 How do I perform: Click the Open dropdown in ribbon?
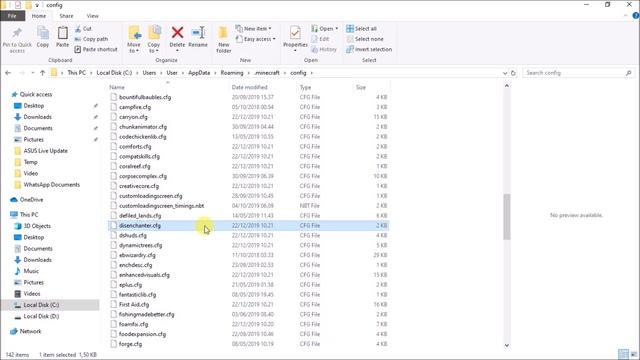tap(325, 29)
